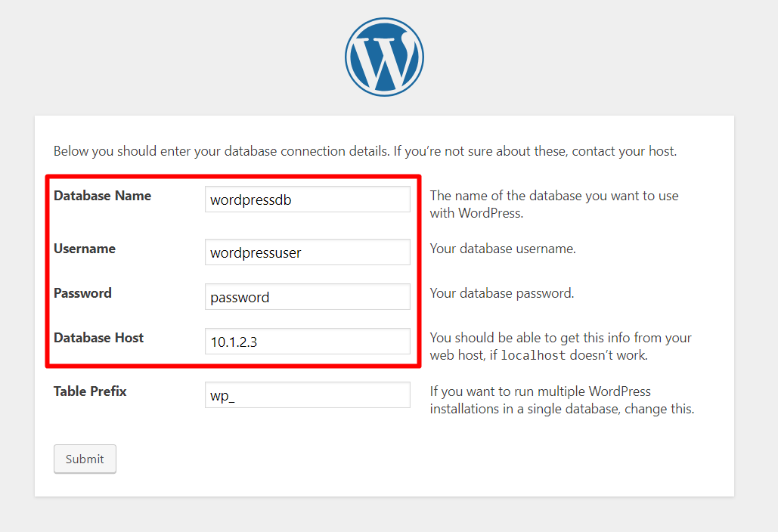Click the "Database Name" label
The height and width of the screenshot is (532, 778).
tap(102, 196)
